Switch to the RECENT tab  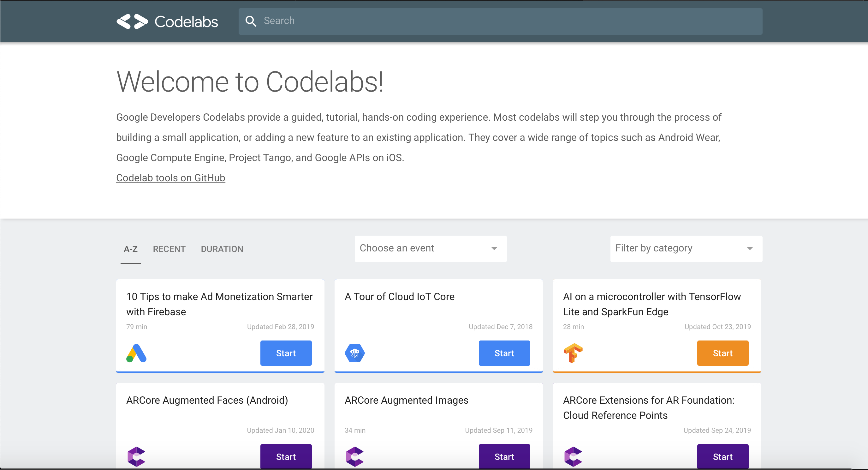169,249
